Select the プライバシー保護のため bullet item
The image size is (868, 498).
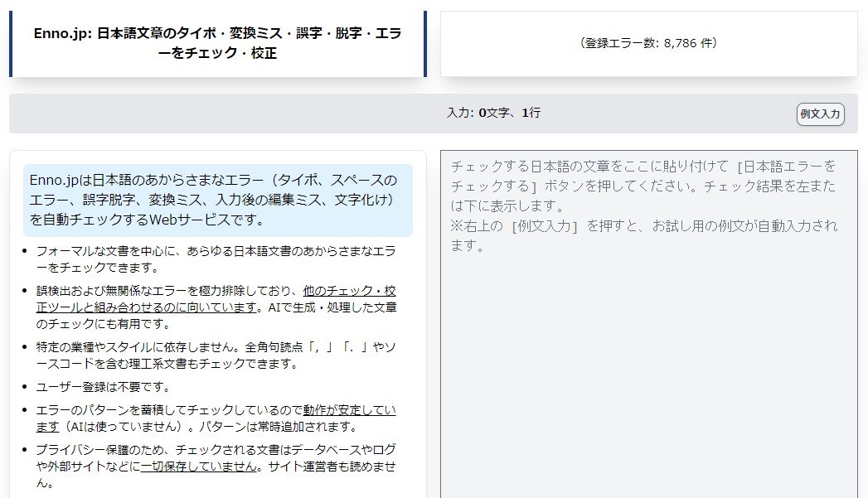coord(216,466)
